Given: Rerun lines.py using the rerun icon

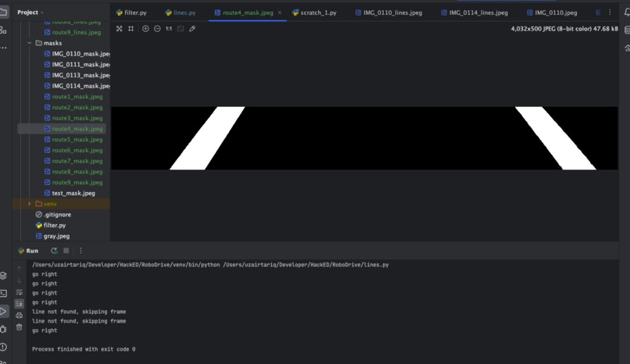Looking at the screenshot, I should 54,251.
